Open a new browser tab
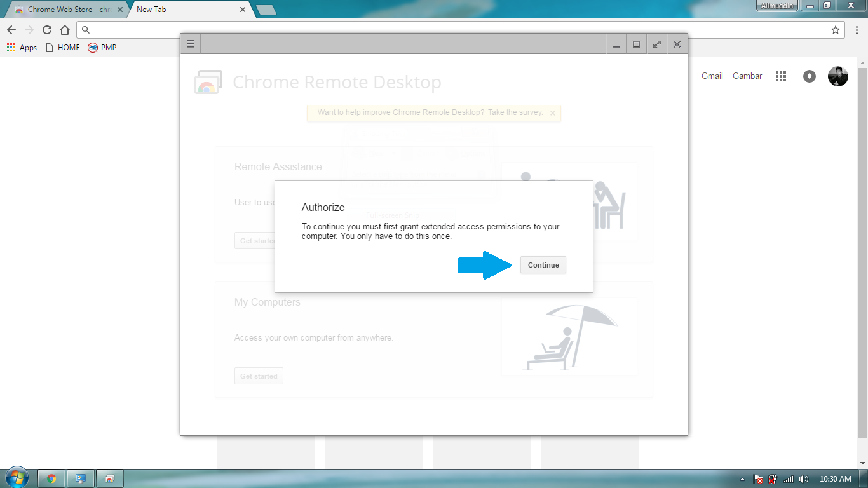868x488 pixels. point(266,10)
